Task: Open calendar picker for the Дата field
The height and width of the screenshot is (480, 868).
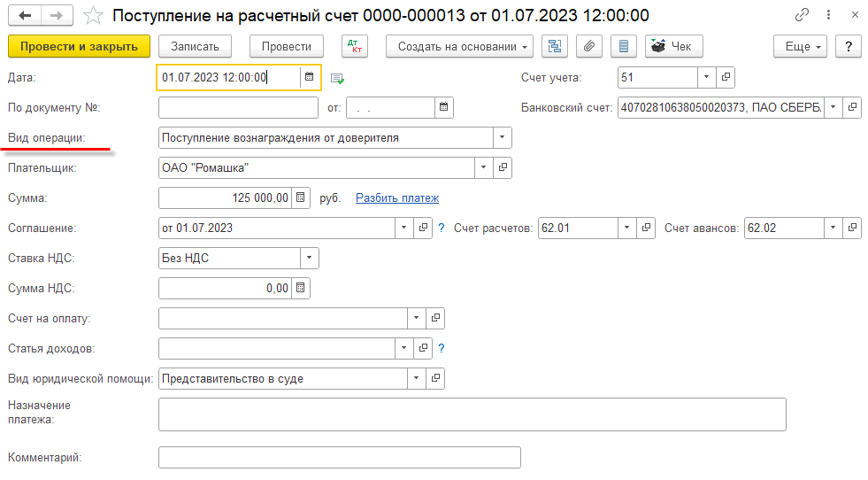Action: point(310,77)
